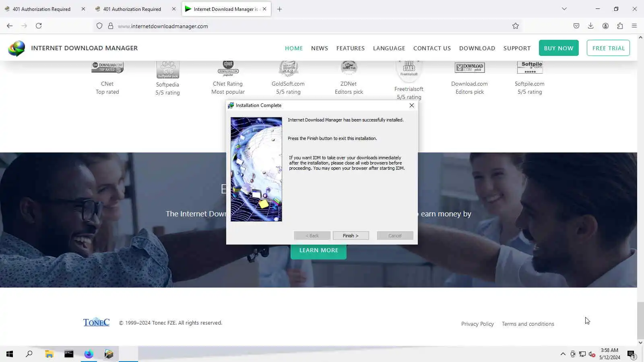The width and height of the screenshot is (644, 362).
Task: Click the FREE TRIAL button
Action: [608, 48]
